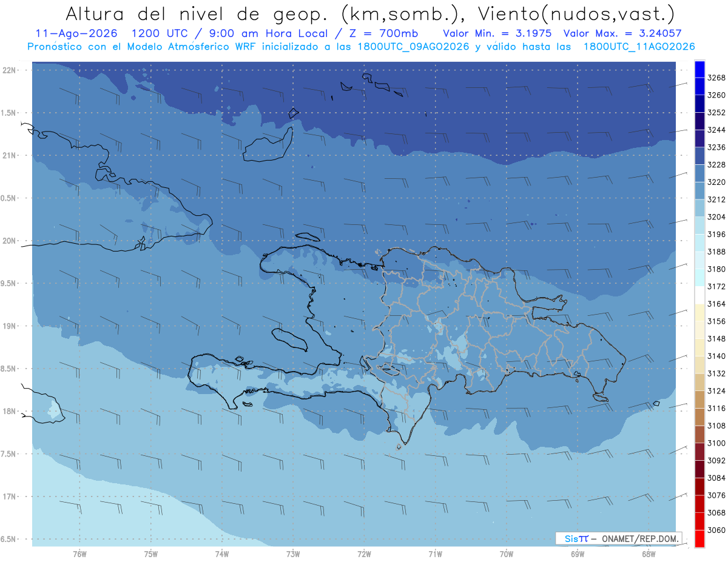Click the '70W' longitude axis label
Viewport: 728px width, 562px height.
(x=507, y=554)
